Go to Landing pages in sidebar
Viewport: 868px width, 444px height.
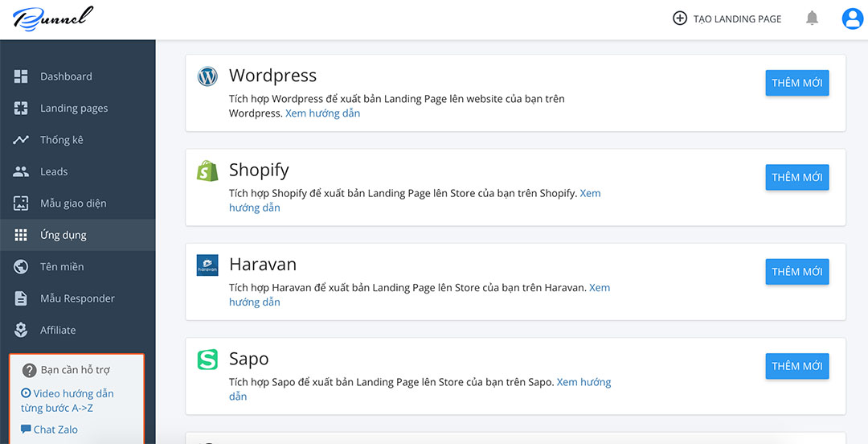coord(73,109)
